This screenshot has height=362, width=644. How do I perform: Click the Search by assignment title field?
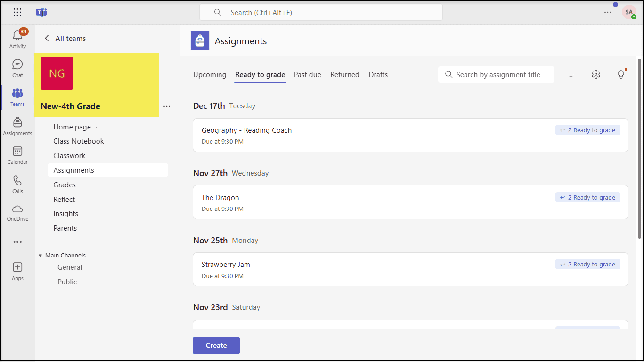(496, 74)
